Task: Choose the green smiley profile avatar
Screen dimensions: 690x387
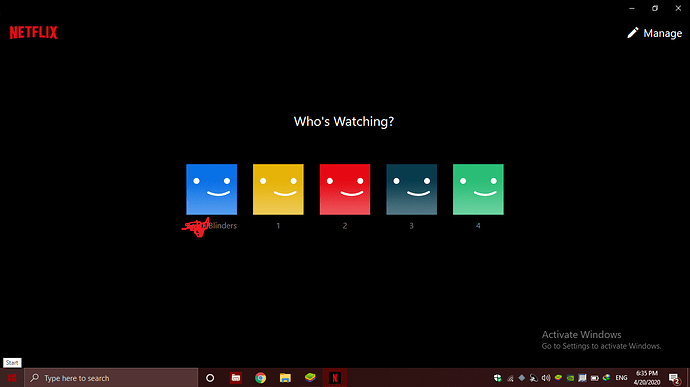Action: [478, 189]
